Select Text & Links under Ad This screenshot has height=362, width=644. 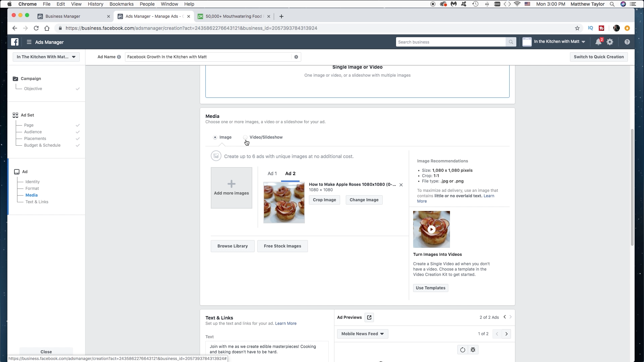click(37, 202)
